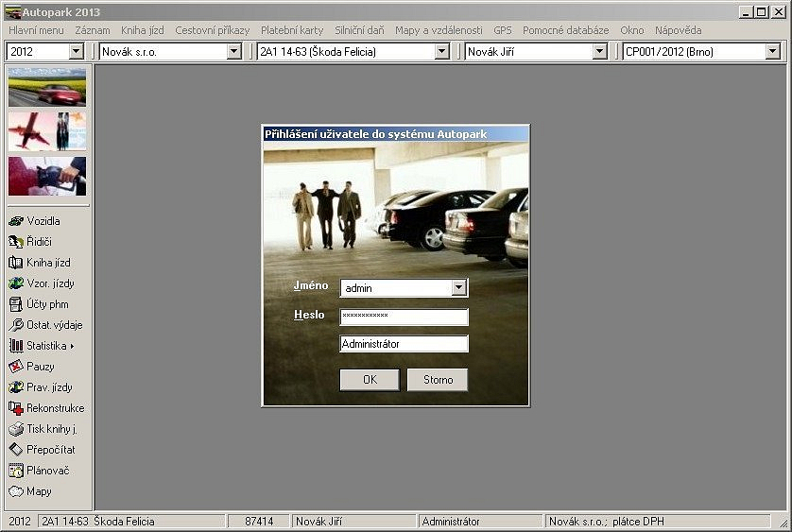
Task: Click the red car thumbnail image
Action: click(47, 87)
